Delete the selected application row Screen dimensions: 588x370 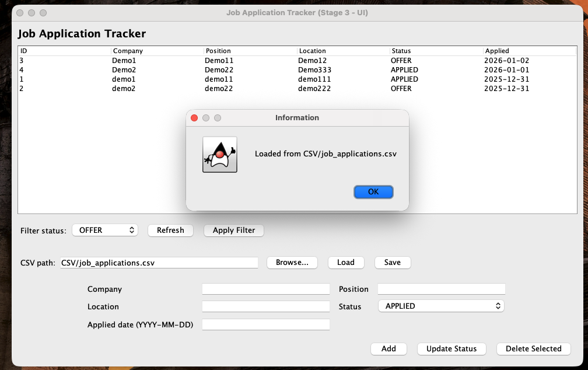(533, 348)
